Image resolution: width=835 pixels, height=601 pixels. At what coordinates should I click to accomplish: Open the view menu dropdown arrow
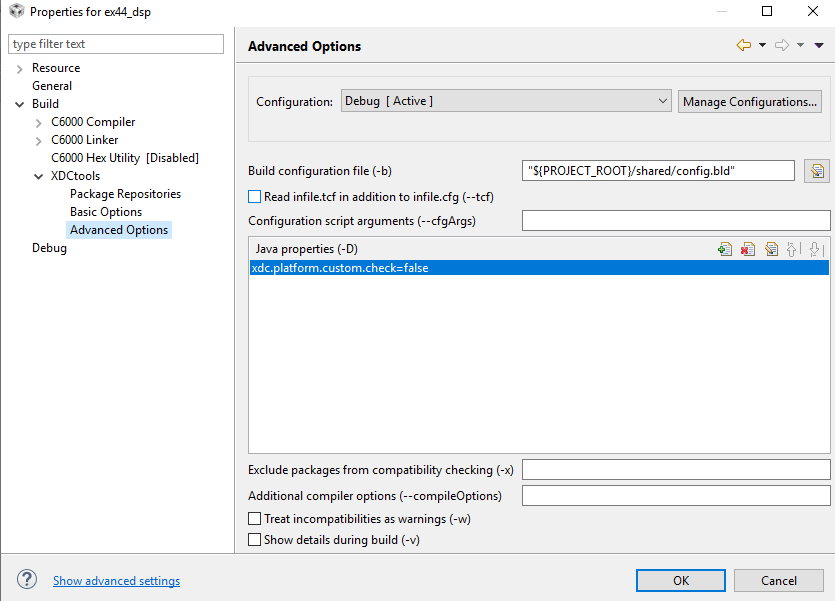click(x=819, y=45)
